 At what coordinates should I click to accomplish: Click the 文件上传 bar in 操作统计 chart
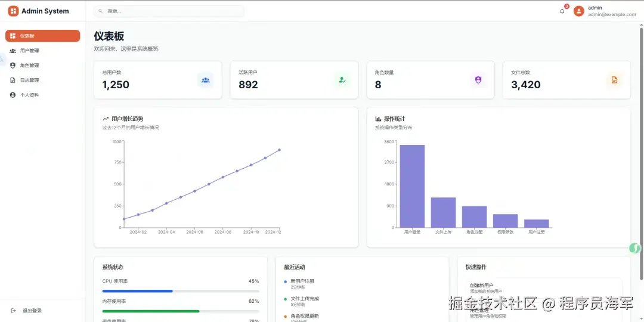click(443, 212)
